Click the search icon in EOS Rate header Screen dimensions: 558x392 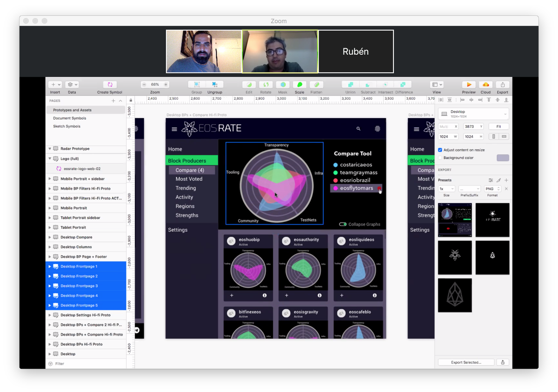coord(358,129)
